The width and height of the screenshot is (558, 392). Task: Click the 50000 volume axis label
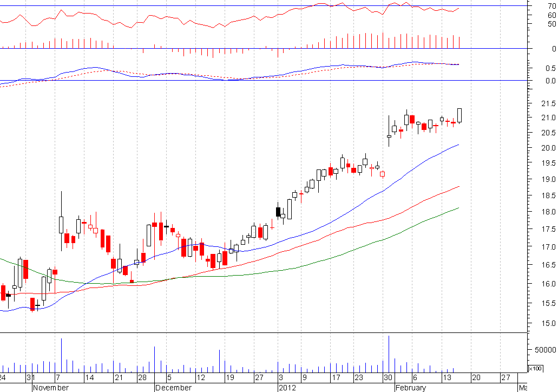545,350
